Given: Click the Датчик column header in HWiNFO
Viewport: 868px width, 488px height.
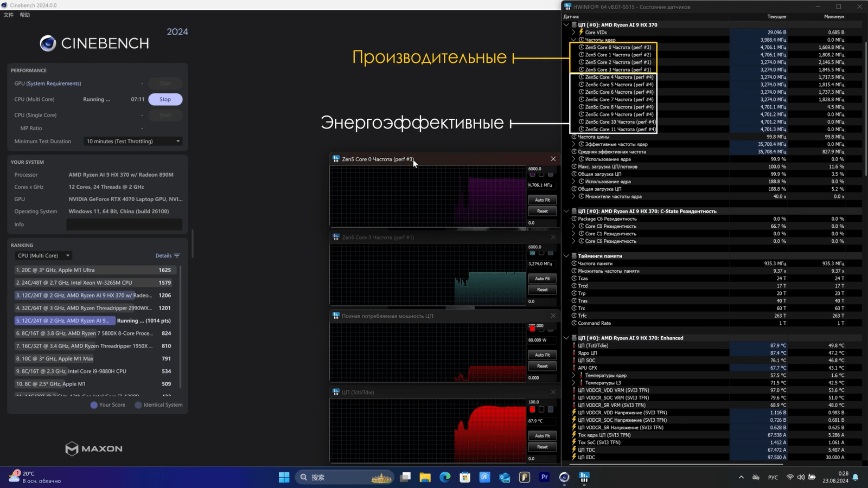Looking at the screenshot, I should point(571,17).
